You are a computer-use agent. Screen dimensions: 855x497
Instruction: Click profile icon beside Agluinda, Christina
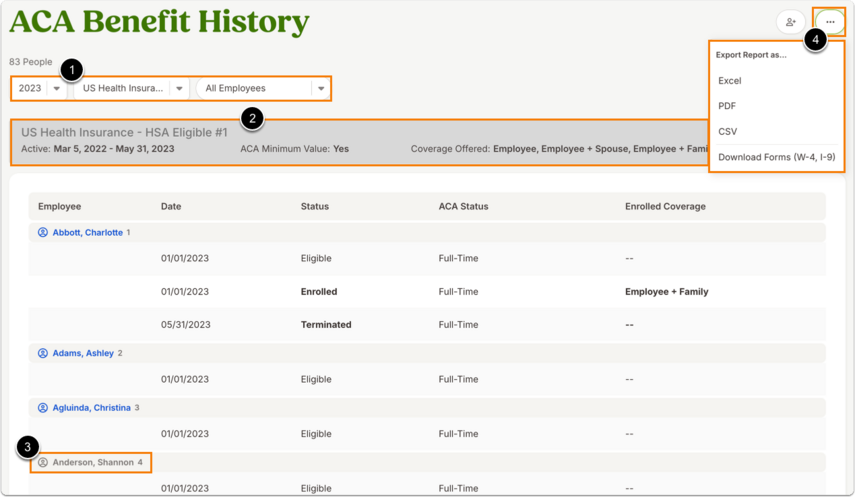click(x=43, y=408)
